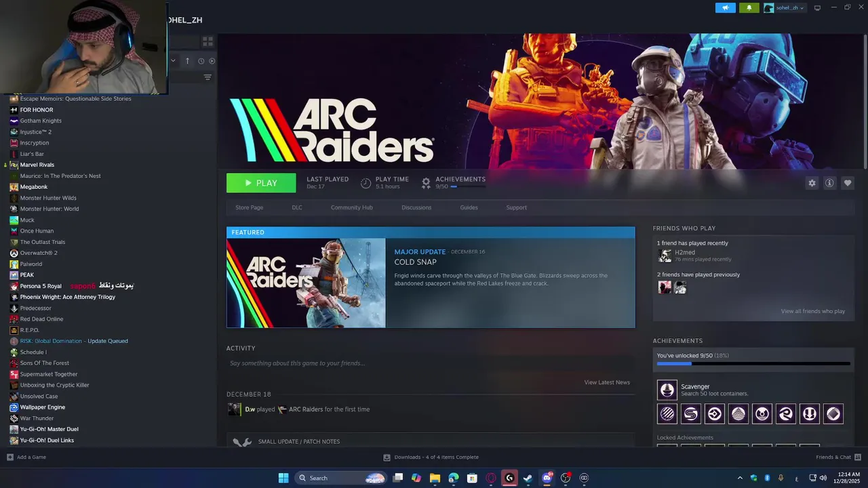Open the double down-arrow achievement icon
The height and width of the screenshot is (488, 868).
pyautogui.click(x=810, y=413)
